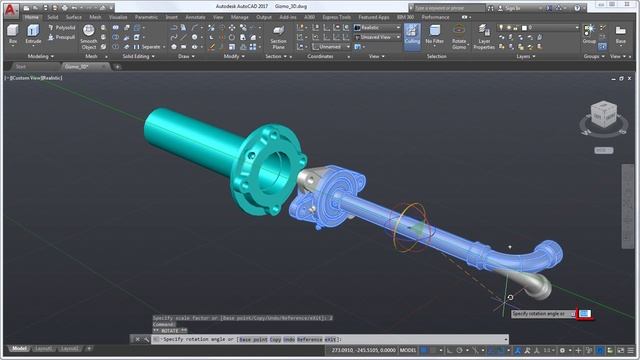Expand the Draw panel
This screenshot has width=640, height=360.
click(x=187, y=56)
